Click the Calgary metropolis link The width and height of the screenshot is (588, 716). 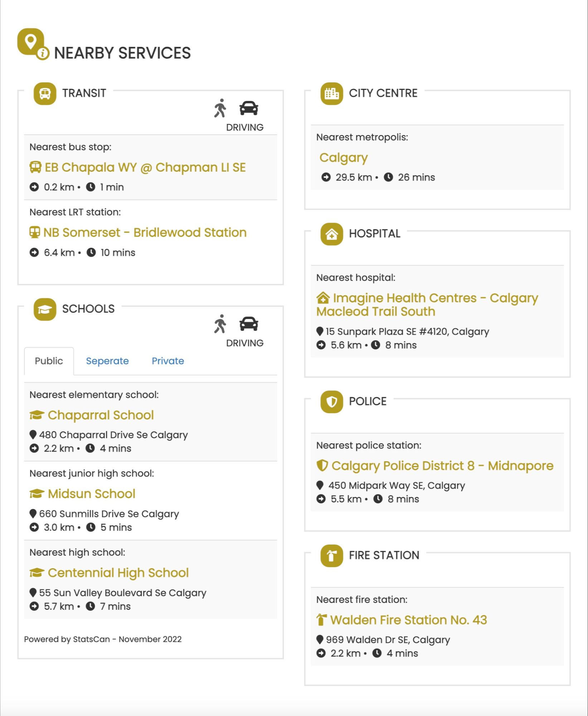point(344,158)
